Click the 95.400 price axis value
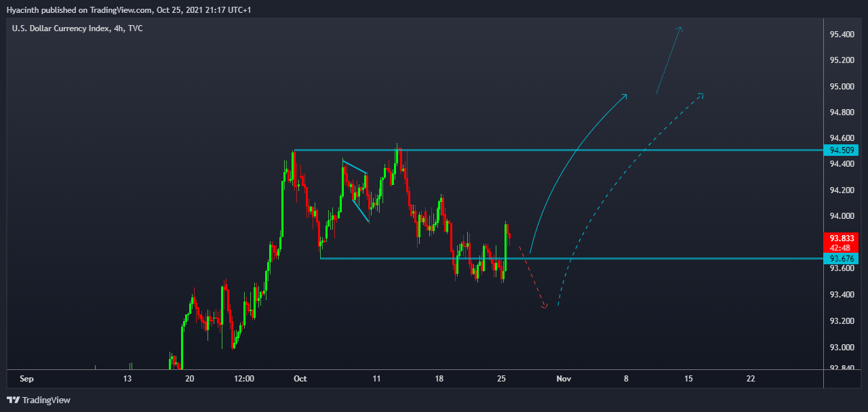Image resolution: width=868 pixels, height=412 pixels. (x=842, y=34)
